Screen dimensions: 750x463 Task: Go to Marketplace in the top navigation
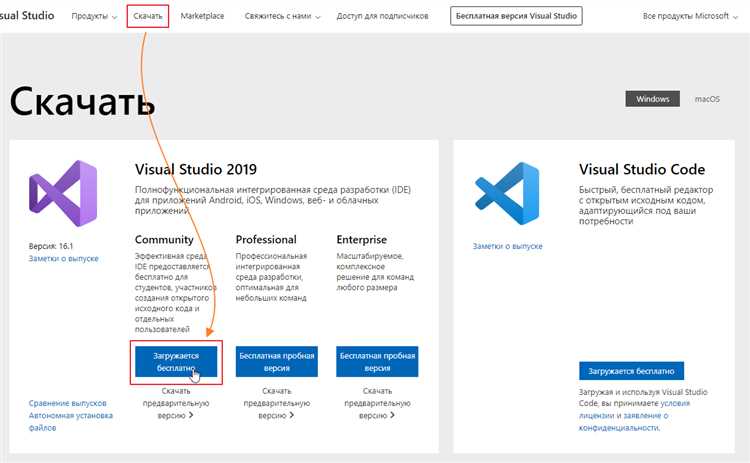[202, 16]
